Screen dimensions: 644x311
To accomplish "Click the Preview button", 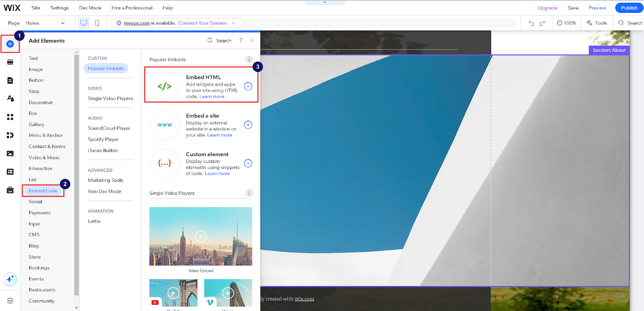I will click(x=597, y=8).
